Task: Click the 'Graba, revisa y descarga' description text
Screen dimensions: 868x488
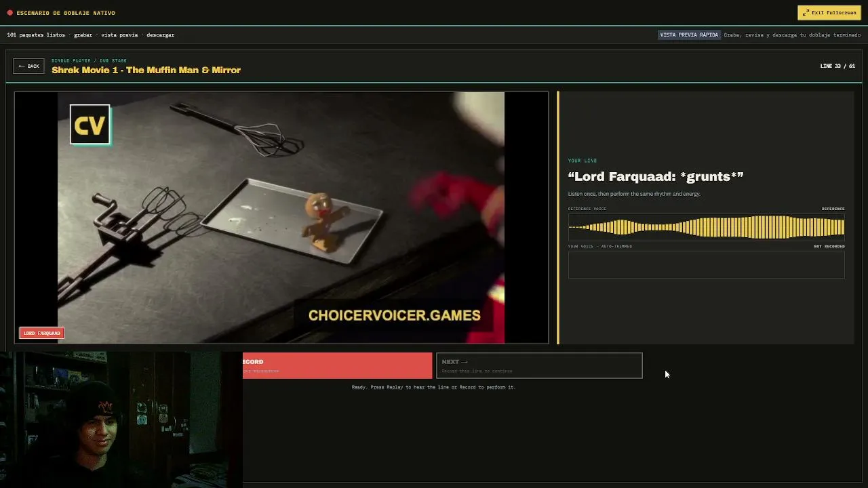Action: point(792,35)
